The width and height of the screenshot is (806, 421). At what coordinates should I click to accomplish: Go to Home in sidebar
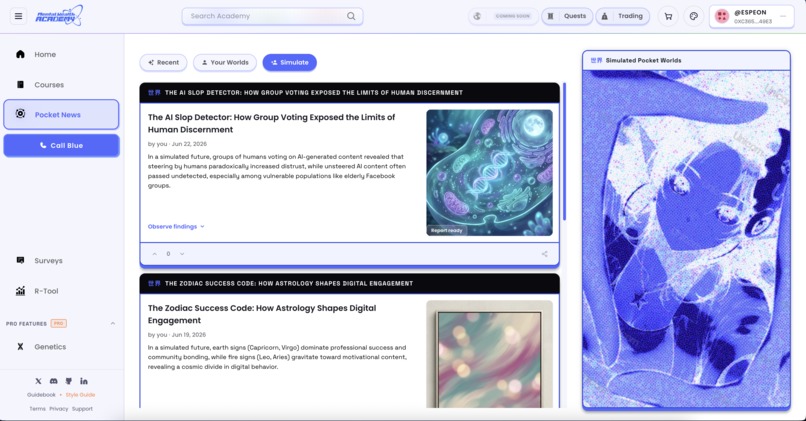point(62,54)
